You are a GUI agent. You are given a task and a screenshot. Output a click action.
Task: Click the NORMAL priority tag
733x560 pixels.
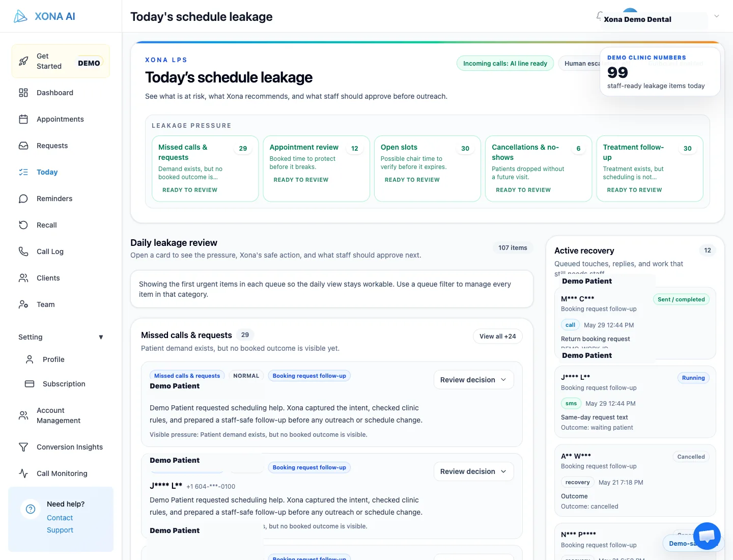click(246, 376)
